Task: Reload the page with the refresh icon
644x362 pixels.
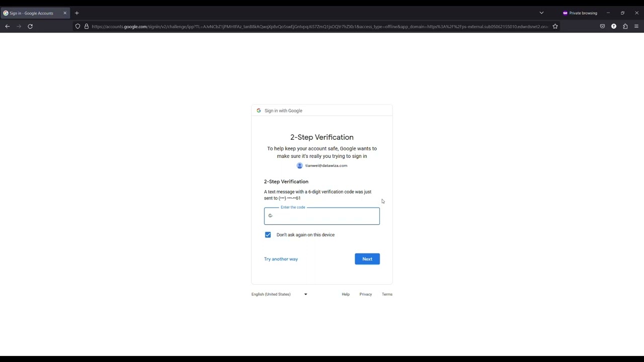Action: (x=30, y=26)
